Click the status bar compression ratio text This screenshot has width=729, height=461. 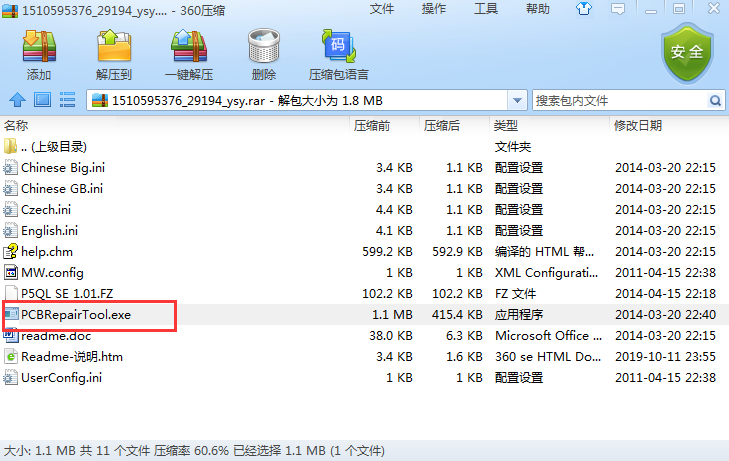192,451
